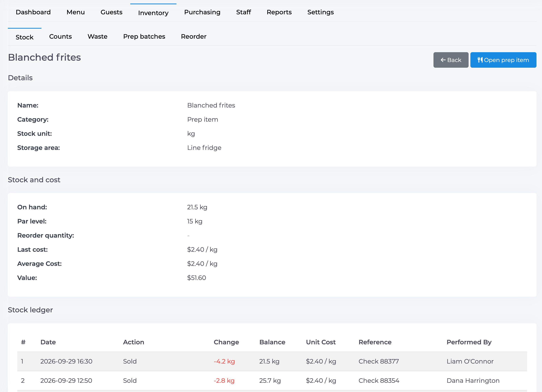The width and height of the screenshot is (542, 392).
Task: Select Check 88354 reference cell
Action: coord(379,381)
